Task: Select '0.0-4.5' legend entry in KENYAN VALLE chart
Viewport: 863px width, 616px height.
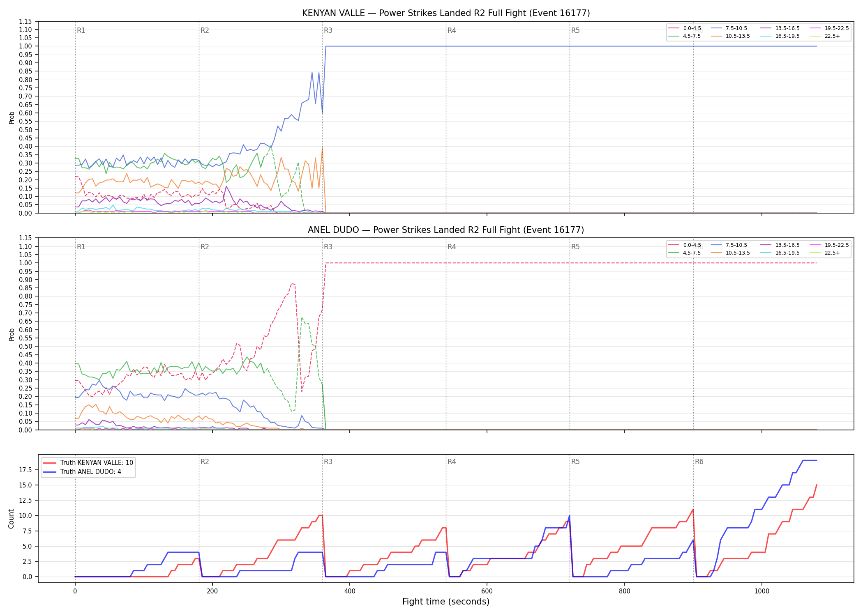Action: tap(685, 28)
